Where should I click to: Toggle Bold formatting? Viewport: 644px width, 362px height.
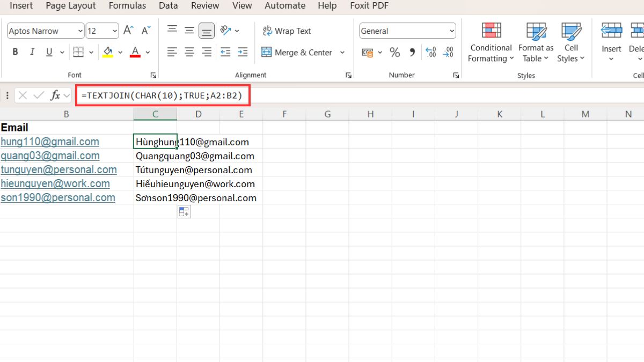pos(15,53)
